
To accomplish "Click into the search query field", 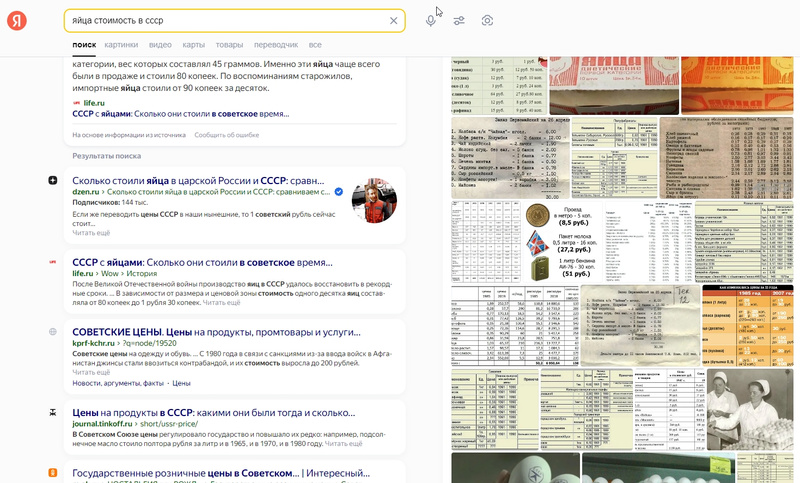I will point(220,21).
